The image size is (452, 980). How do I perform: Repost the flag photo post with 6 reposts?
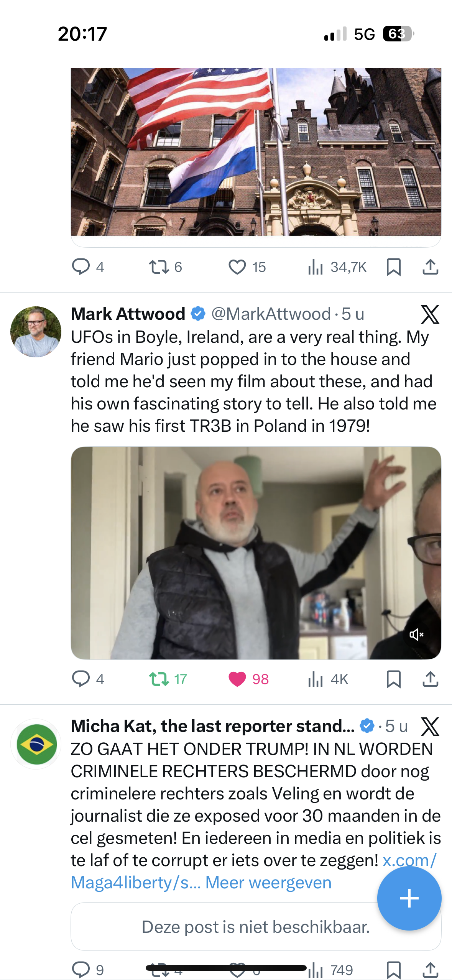coord(159,267)
